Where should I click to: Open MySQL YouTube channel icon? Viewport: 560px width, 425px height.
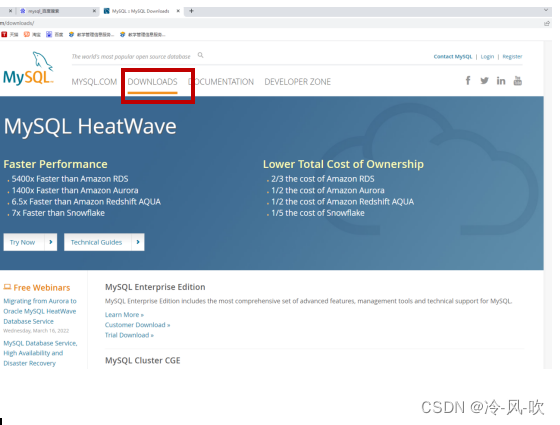(x=518, y=81)
